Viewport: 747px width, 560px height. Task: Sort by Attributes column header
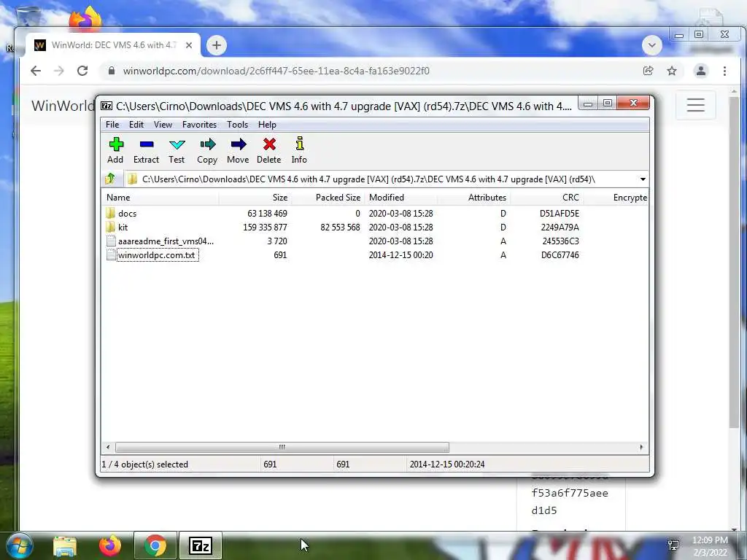point(473,197)
